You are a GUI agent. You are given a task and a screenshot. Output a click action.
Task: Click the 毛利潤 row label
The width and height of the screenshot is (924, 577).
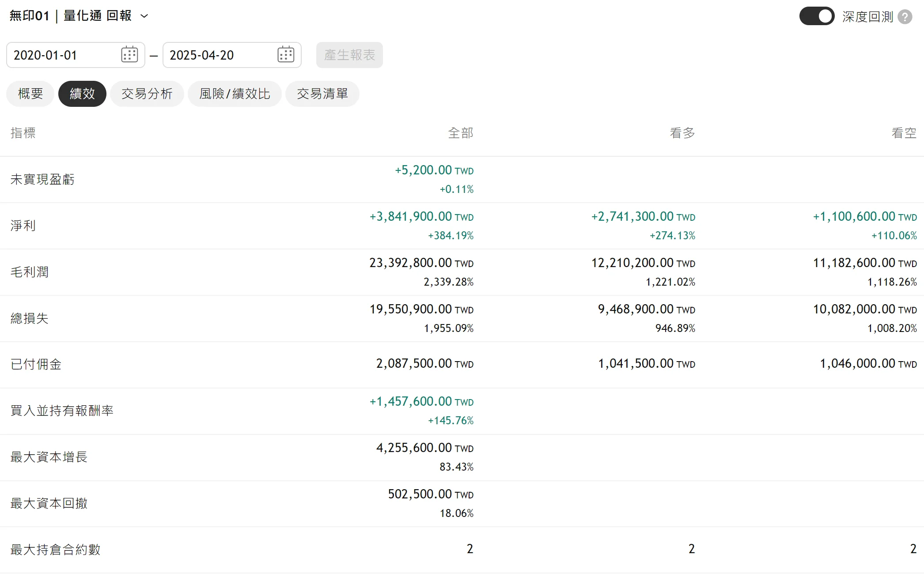coord(30,272)
